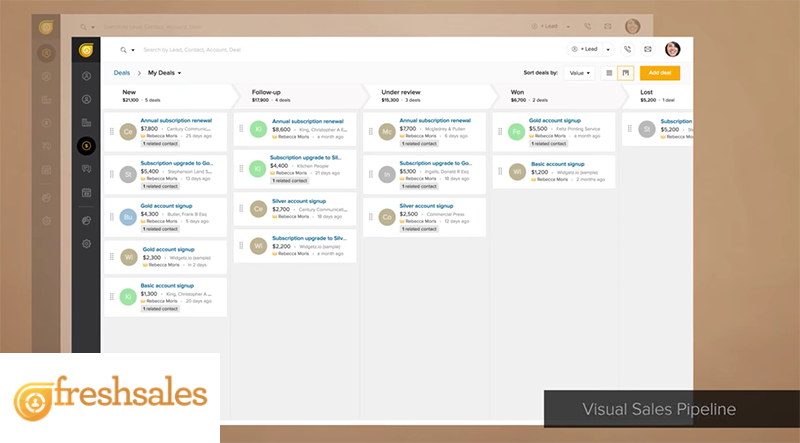Open Contacts from the sidebar
800x443 pixels.
[x=86, y=99]
